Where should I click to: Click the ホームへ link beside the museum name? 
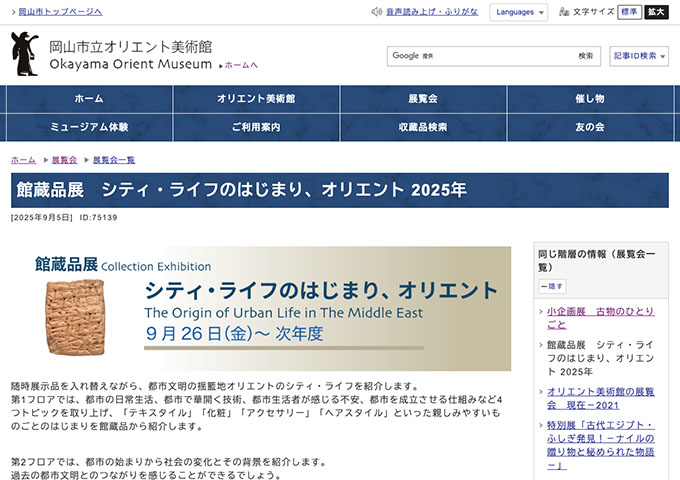(239, 65)
